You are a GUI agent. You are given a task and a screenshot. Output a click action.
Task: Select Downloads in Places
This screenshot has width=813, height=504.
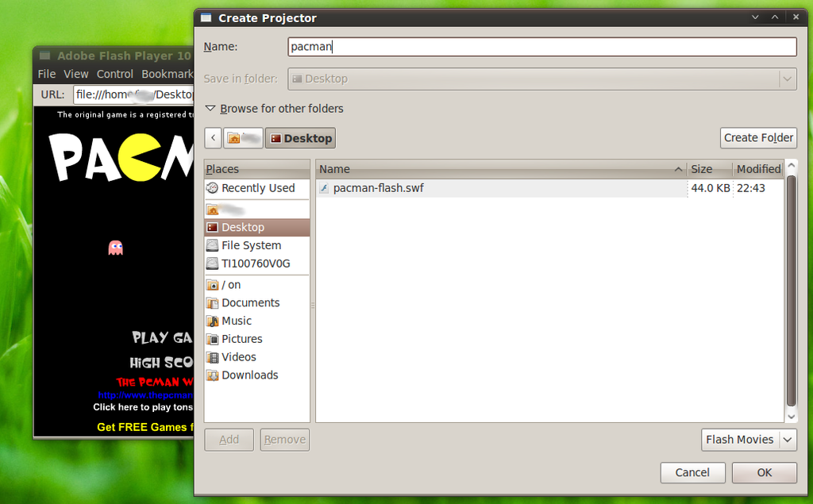coord(257,375)
